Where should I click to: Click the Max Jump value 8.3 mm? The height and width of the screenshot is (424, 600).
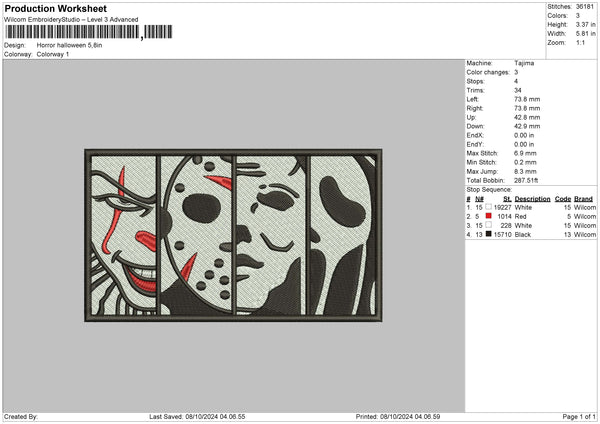coord(525,171)
